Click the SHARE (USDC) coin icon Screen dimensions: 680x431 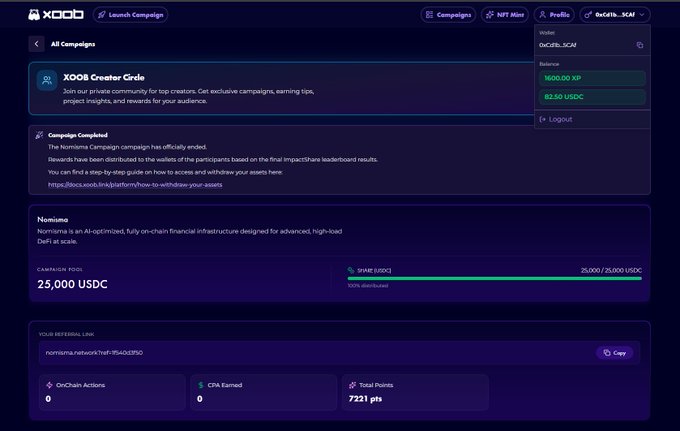351,270
